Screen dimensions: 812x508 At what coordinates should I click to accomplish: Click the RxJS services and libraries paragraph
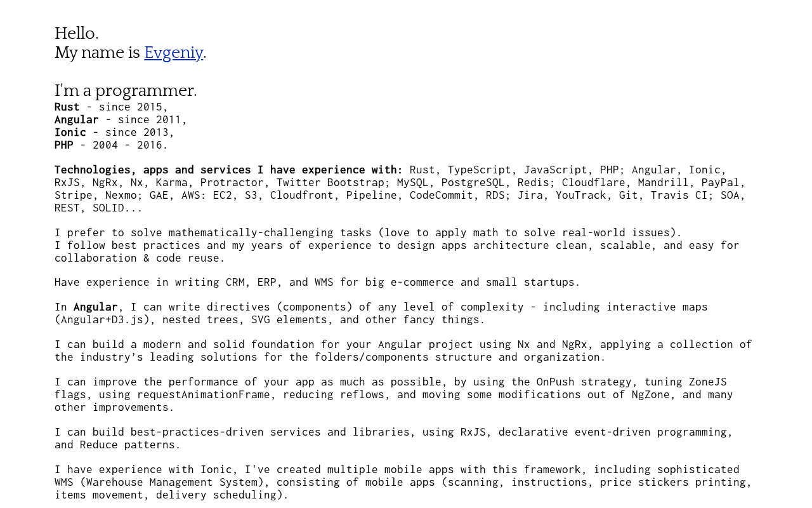point(393,438)
